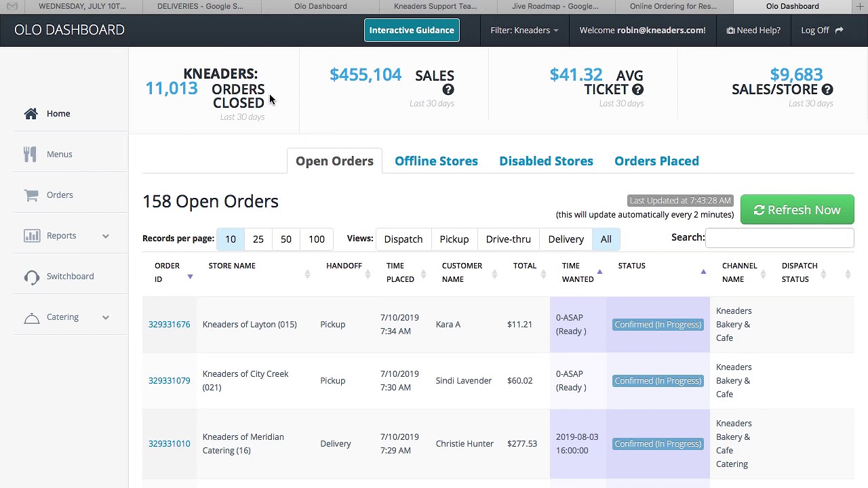
Task: Set records per page to 10
Action: (x=231, y=239)
